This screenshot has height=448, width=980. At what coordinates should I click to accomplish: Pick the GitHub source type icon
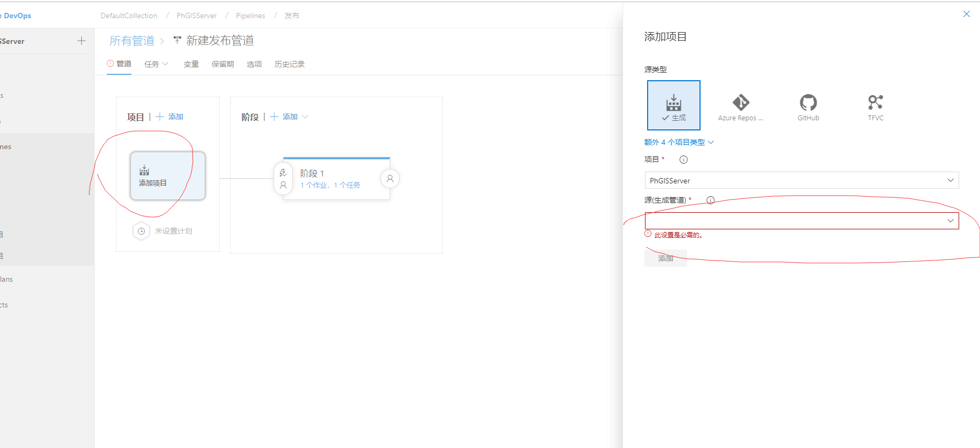(808, 106)
